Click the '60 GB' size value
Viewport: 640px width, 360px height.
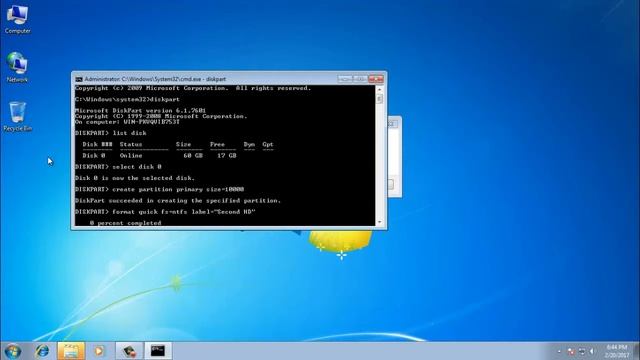[193, 156]
